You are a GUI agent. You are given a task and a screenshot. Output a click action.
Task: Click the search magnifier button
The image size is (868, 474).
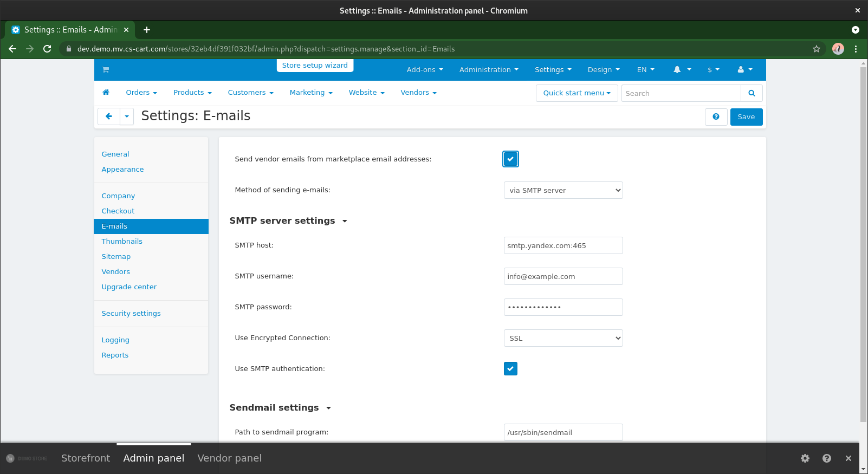click(752, 93)
